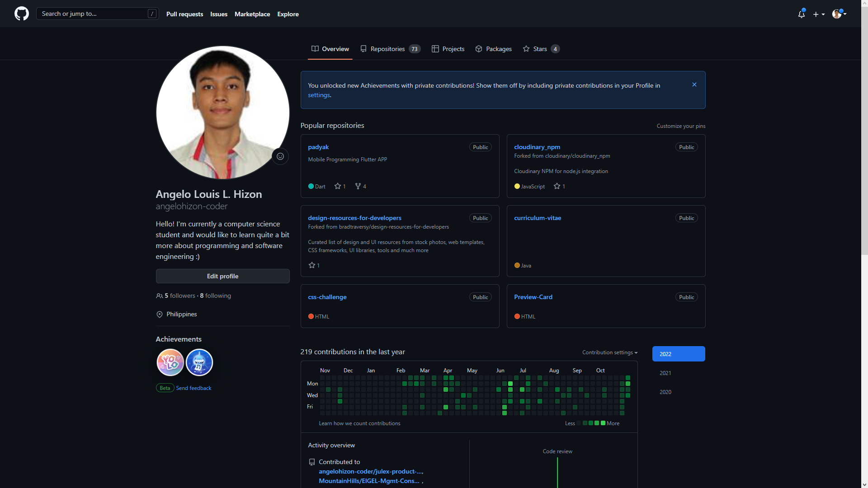Image resolution: width=868 pixels, height=488 pixels.
Task: Click the Edit profile button
Action: pos(222,276)
